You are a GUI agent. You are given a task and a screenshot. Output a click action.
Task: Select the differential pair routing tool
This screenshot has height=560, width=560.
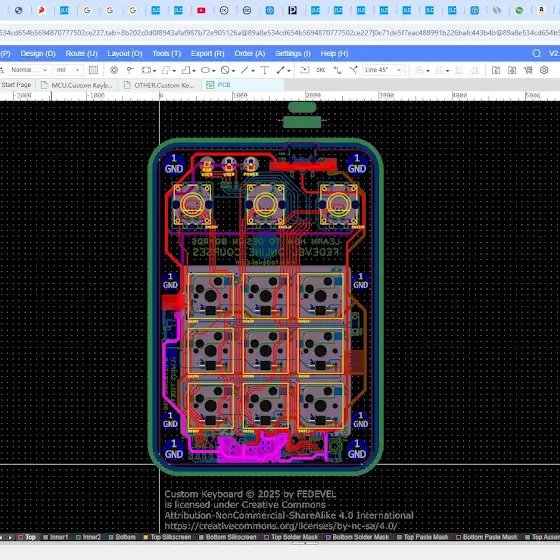353,70
